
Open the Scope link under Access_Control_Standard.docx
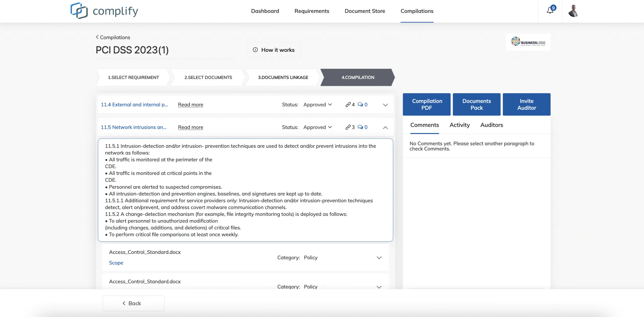[116, 262]
